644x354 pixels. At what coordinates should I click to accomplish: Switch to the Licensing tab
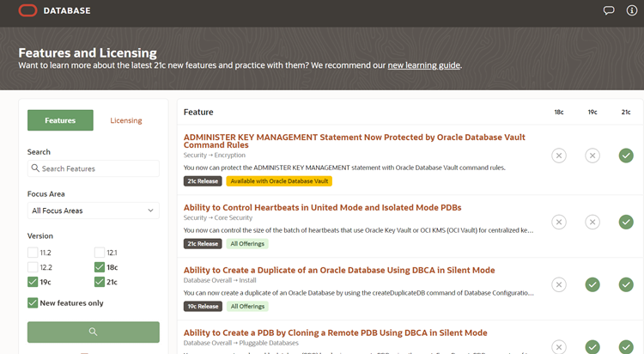click(126, 120)
